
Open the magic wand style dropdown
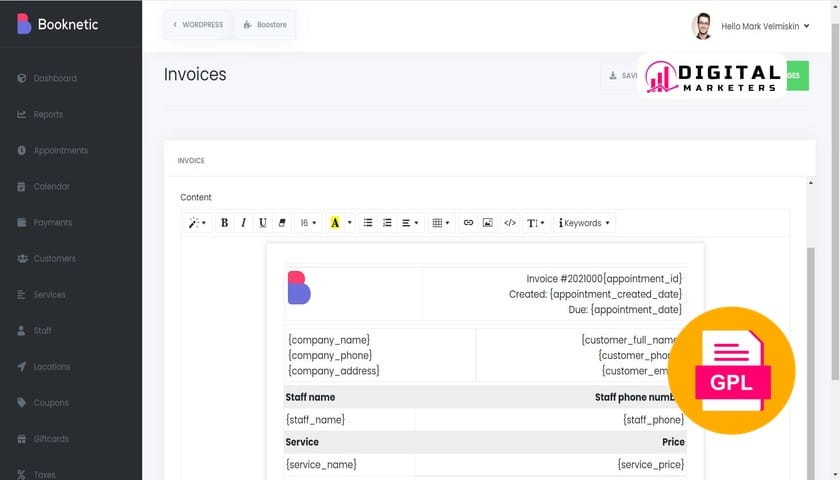pos(197,223)
